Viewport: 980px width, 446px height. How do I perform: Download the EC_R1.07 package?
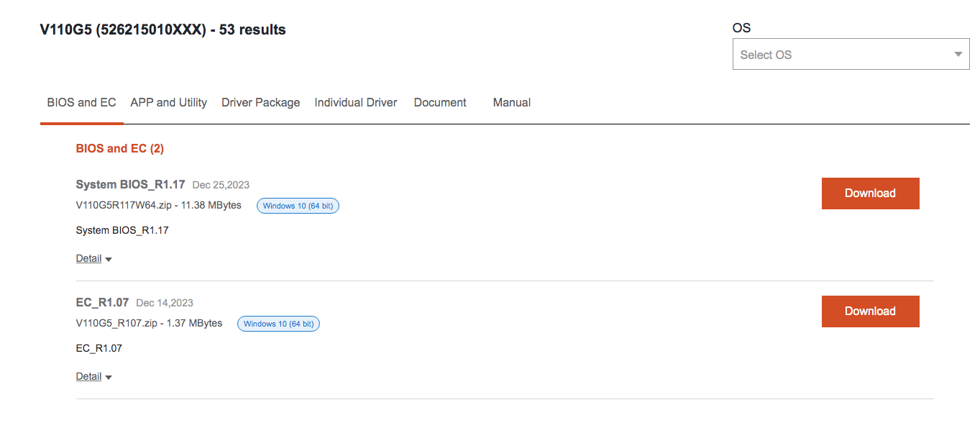(x=870, y=311)
